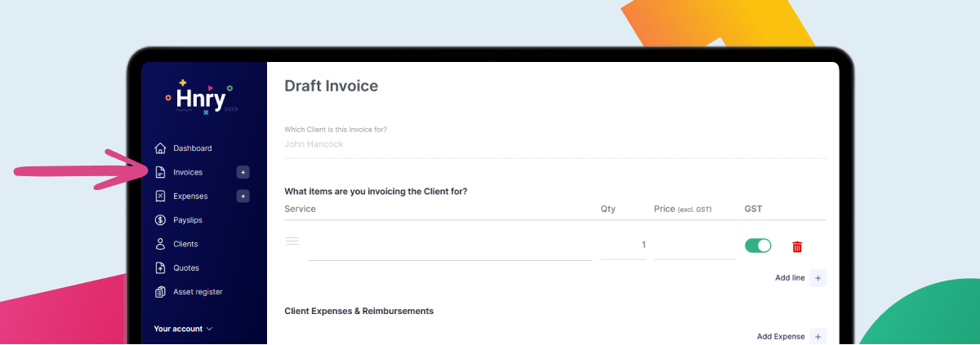Expand the Your account menu
The width and height of the screenshot is (980, 345).
(183, 329)
